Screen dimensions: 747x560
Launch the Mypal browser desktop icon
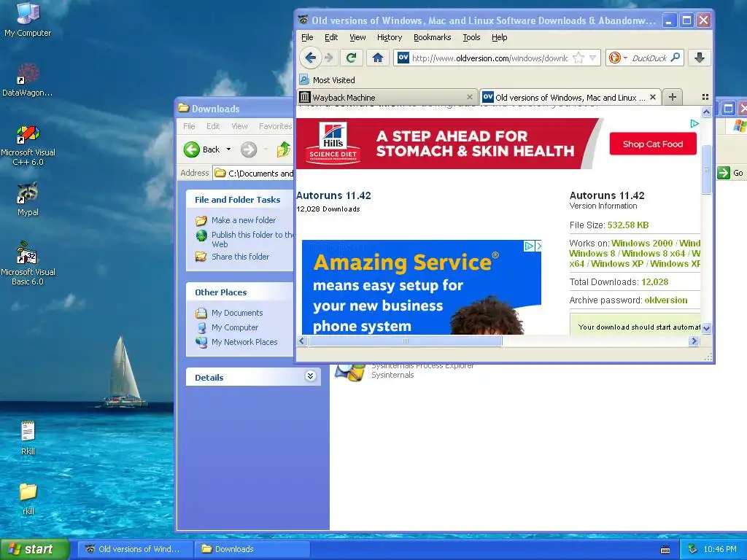point(28,199)
